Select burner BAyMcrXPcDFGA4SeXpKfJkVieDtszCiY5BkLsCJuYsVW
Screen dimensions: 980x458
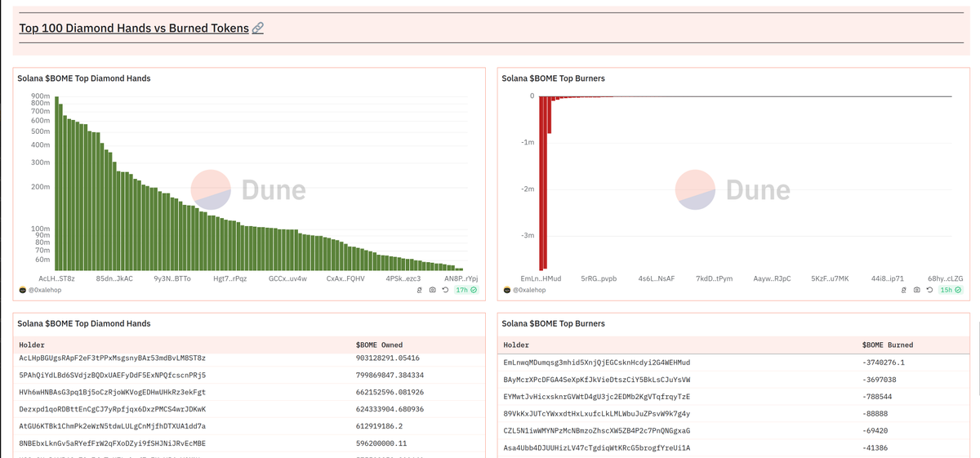click(597, 380)
